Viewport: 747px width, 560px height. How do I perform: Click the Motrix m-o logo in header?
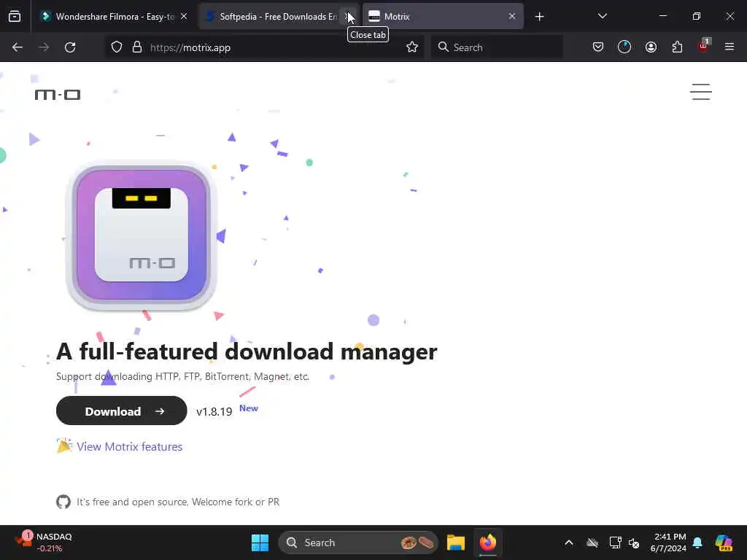pyautogui.click(x=58, y=95)
